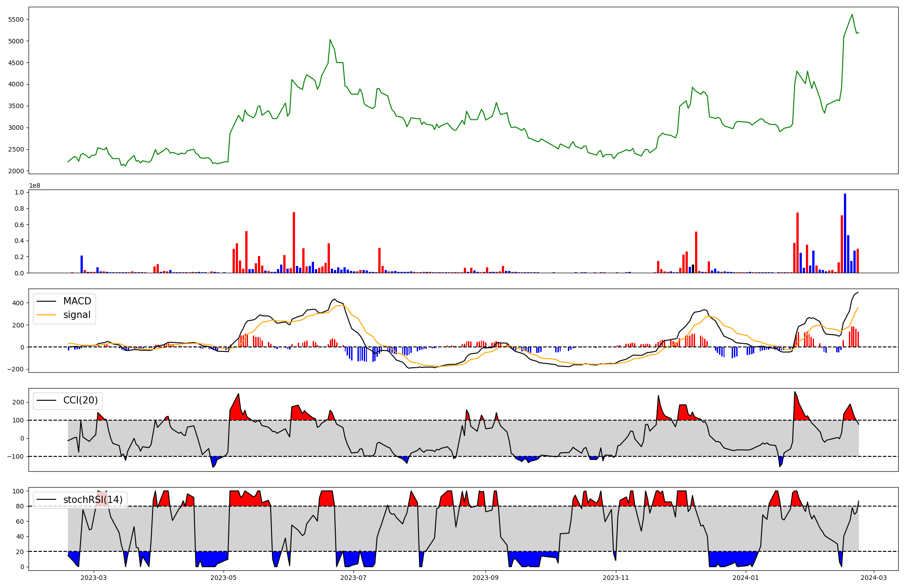Click the MACD legend label
Viewport: 905px width, 588px height.
coord(77,301)
